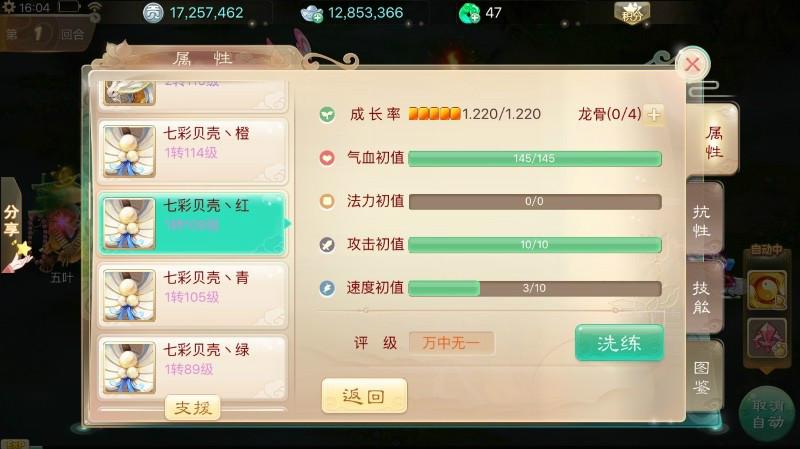This screenshot has height=449, width=800.
Task: Open the 分享 share side button
Action: [12, 224]
